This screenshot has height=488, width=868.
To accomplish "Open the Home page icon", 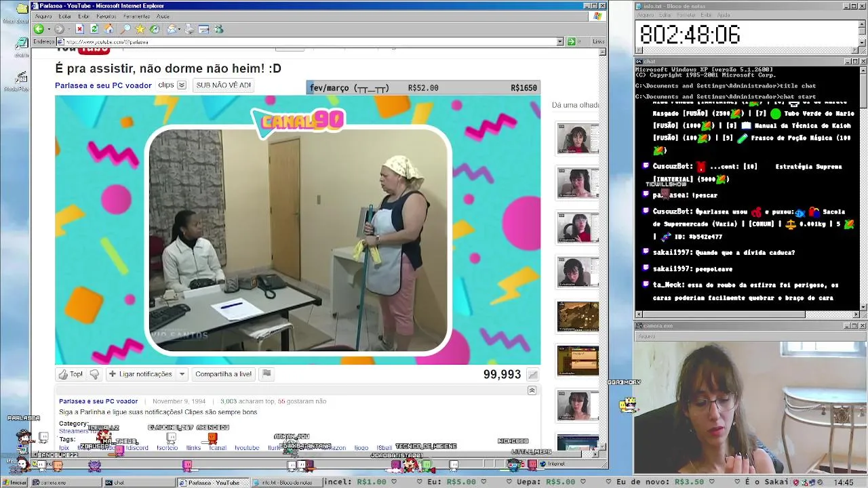I will click(x=109, y=29).
